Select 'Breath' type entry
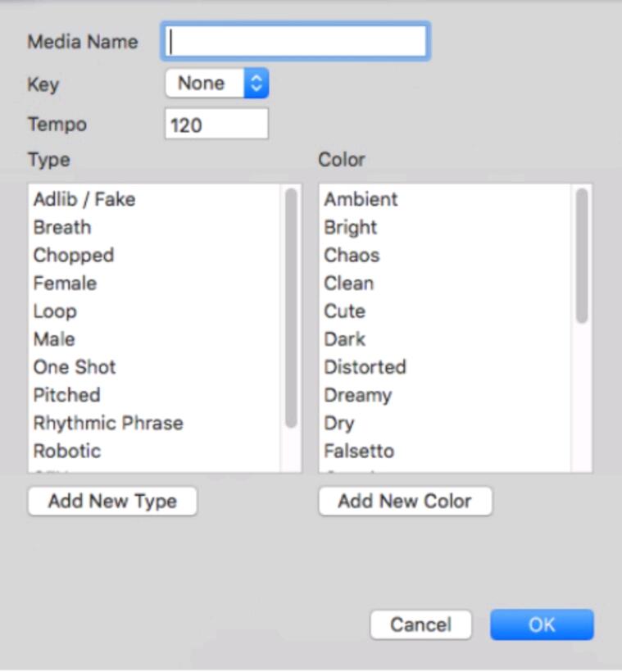The image size is (622, 672). [x=62, y=227]
